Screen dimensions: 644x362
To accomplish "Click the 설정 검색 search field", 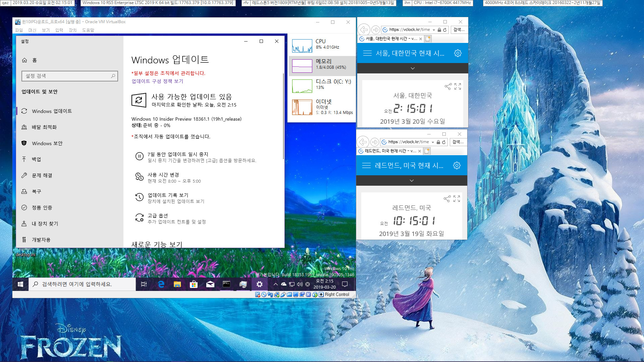I will (x=70, y=76).
